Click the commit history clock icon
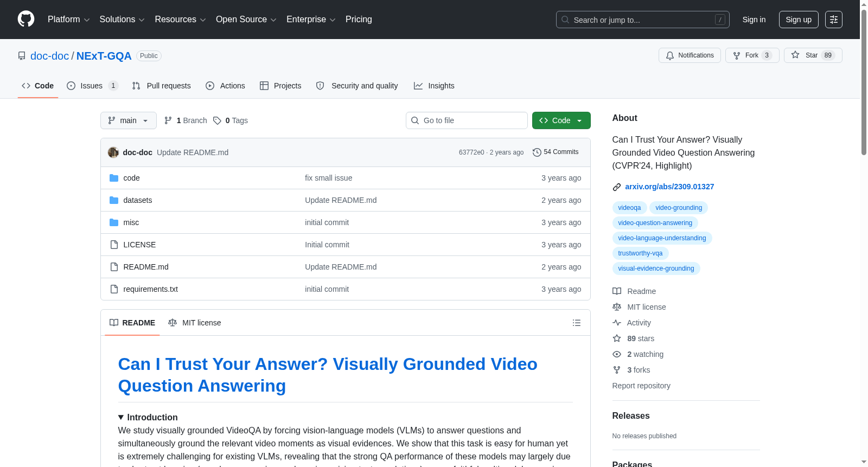Viewport: 868px width, 467px height. pyautogui.click(x=537, y=152)
